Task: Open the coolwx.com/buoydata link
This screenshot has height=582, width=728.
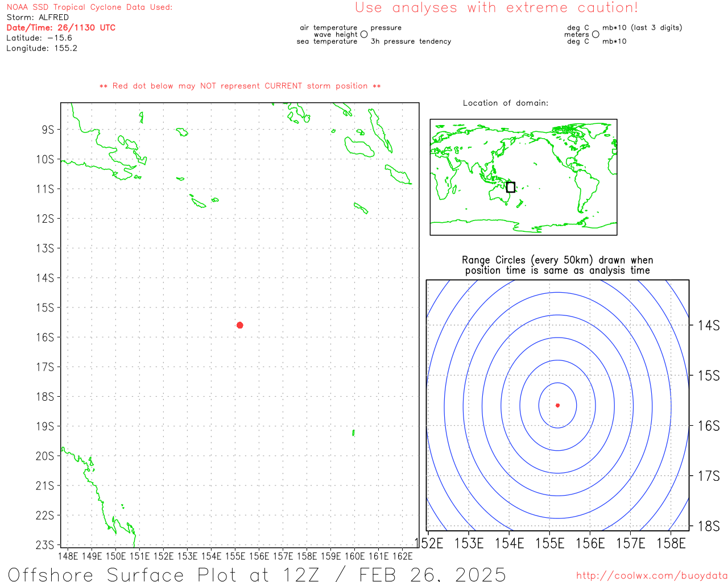Action: 652,576
